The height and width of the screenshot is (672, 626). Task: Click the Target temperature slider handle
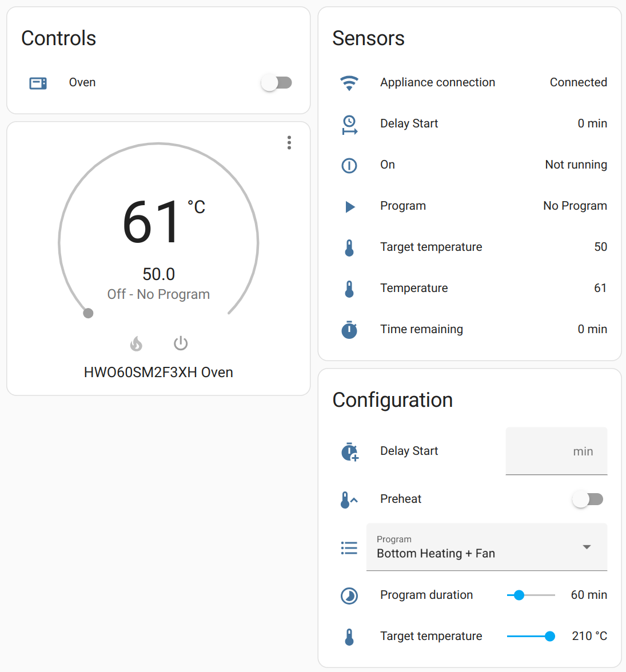[x=550, y=637]
